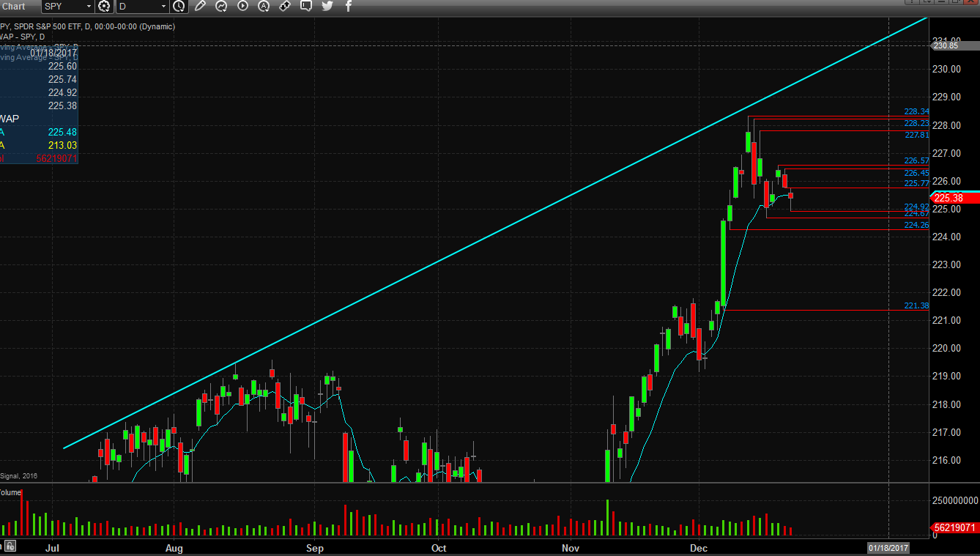Open the studies chart-line icon menu
The height and width of the screenshot is (556, 980).
[x=221, y=7]
